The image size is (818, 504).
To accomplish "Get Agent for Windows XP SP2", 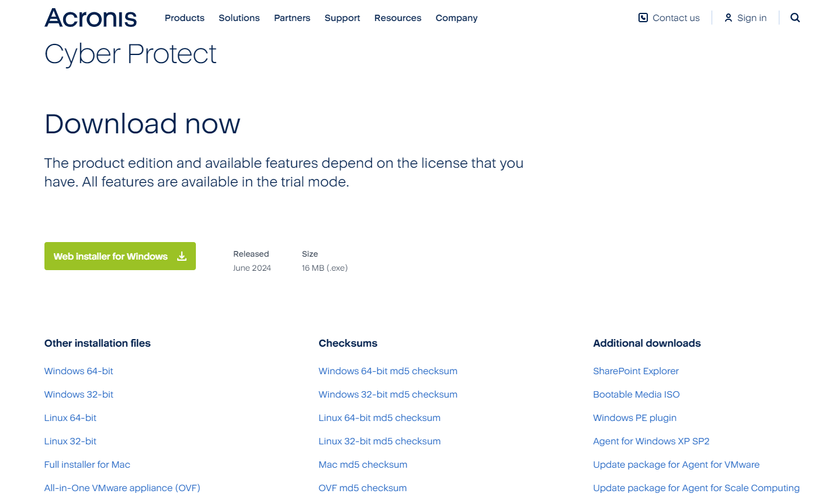I will point(651,441).
